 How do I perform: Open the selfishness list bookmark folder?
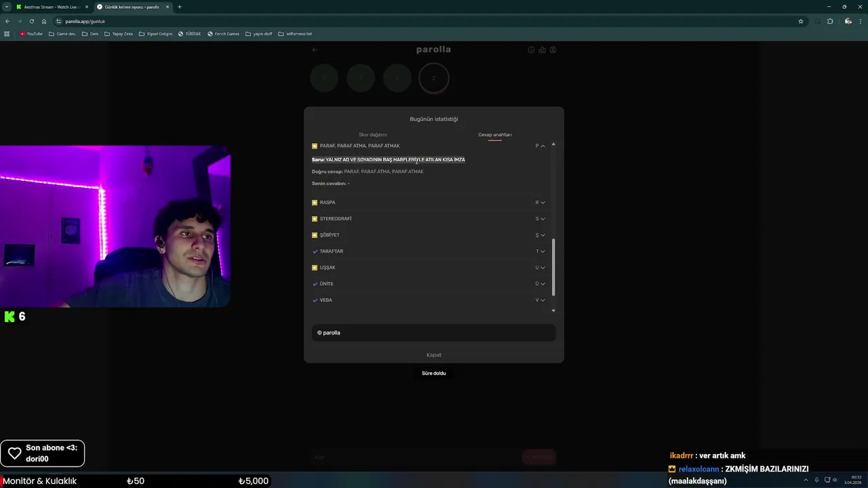coord(296,34)
